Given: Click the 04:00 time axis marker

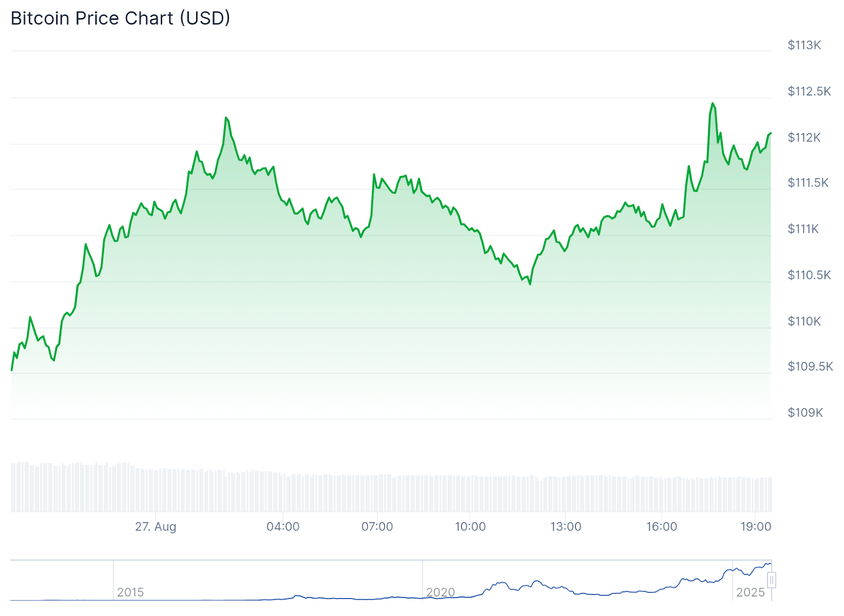Looking at the screenshot, I should coord(283,526).
